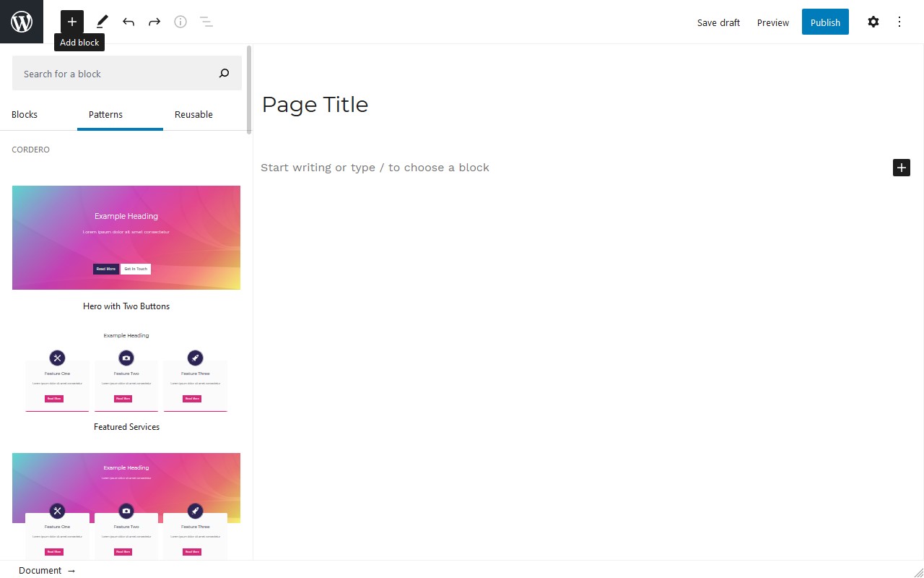Click the black plus inline inserter
Image resolution: width=924 pixels, height=578 pixels.
[x=902, y=168]
